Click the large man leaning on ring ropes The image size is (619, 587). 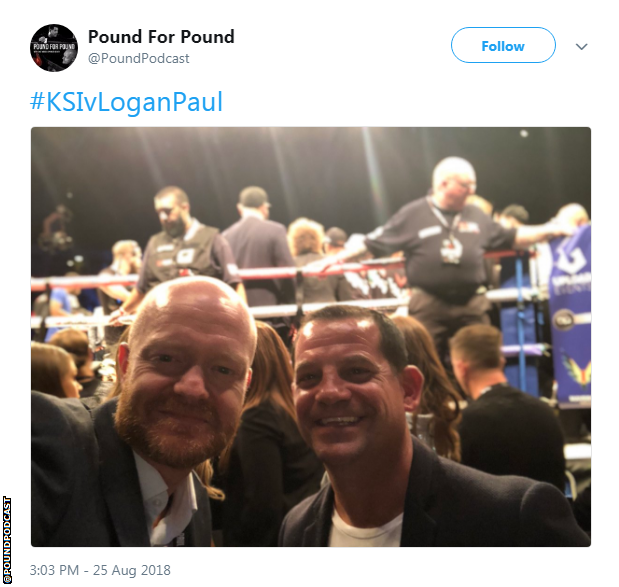tap(444, 253)
